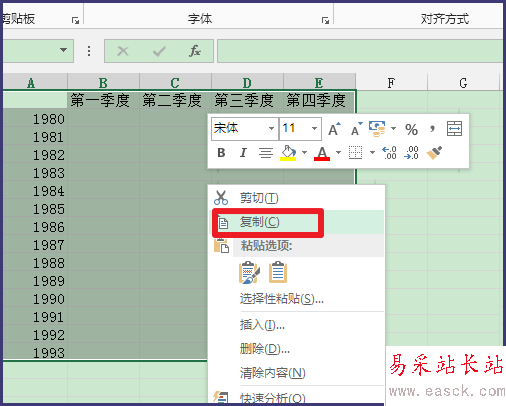The image size is (506, 406).
Task: Open the 字体 group dialog launcher
Action: [x=325, y=21]
